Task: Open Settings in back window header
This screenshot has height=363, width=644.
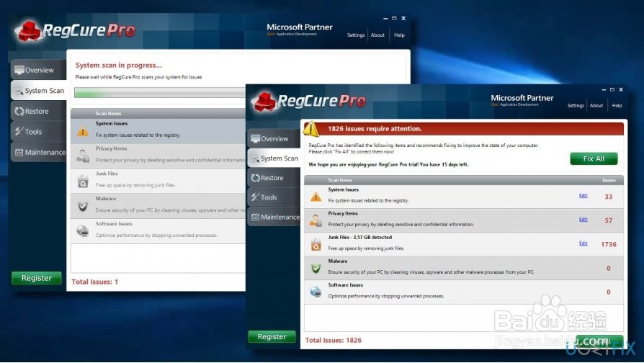Action: point(356,35)
